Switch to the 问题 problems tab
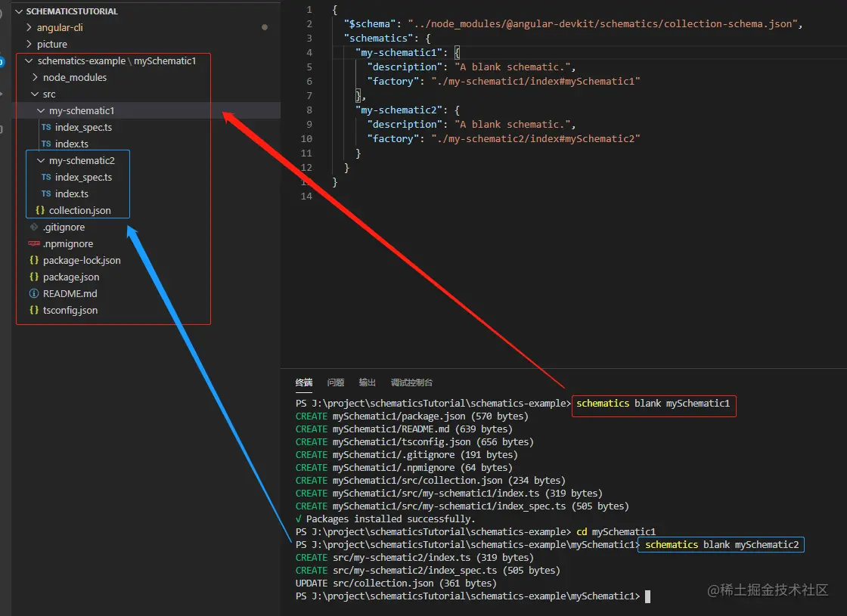Viewport: 847px width, 616px height. tap(336, 382)
